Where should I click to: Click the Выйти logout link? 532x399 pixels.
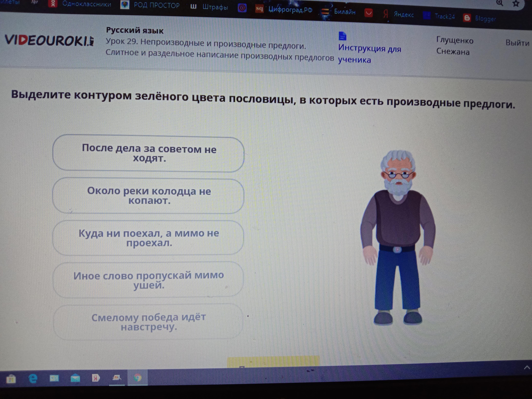[517, 43]
